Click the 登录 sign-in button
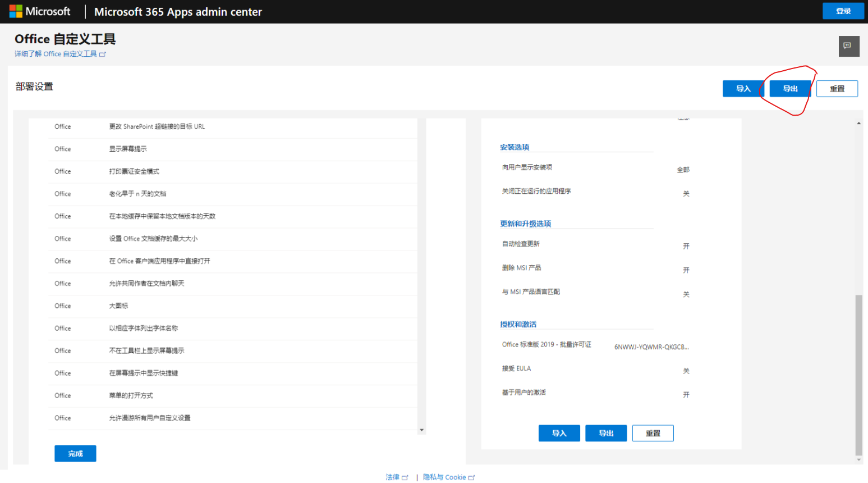 point(843,11)
